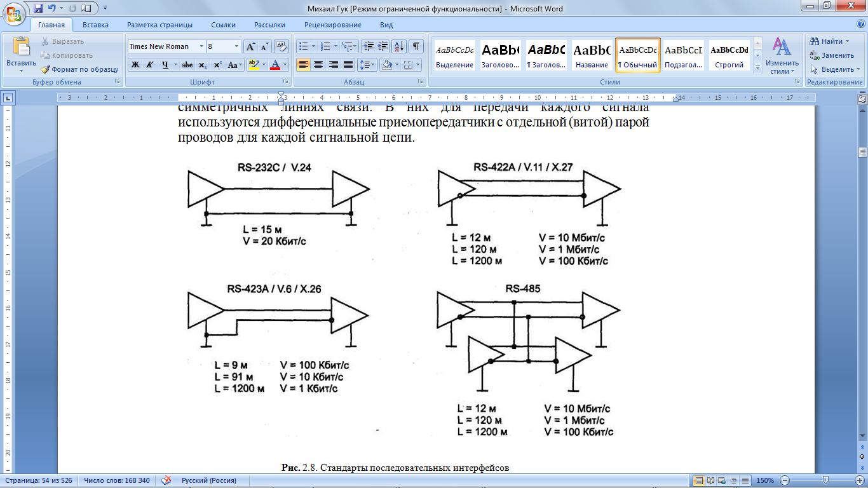Screen dimensions: 868x488
Task: Click Число слов in status bar
Action: point(117,480)
